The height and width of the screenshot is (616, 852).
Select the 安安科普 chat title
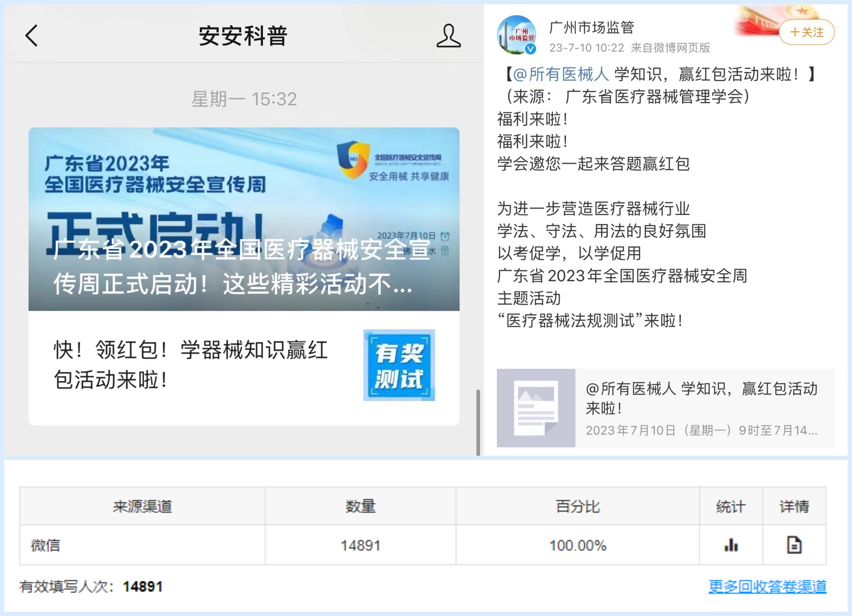[243, 35]
